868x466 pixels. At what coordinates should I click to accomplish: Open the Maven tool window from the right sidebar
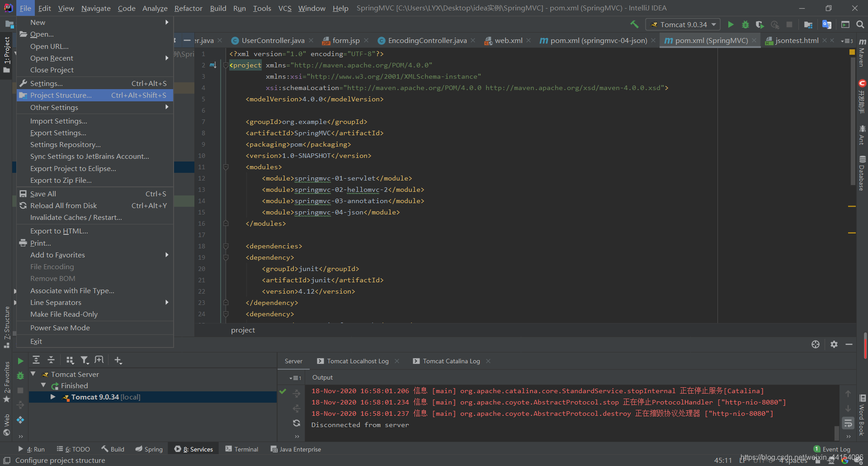click(x=862, y=53)
